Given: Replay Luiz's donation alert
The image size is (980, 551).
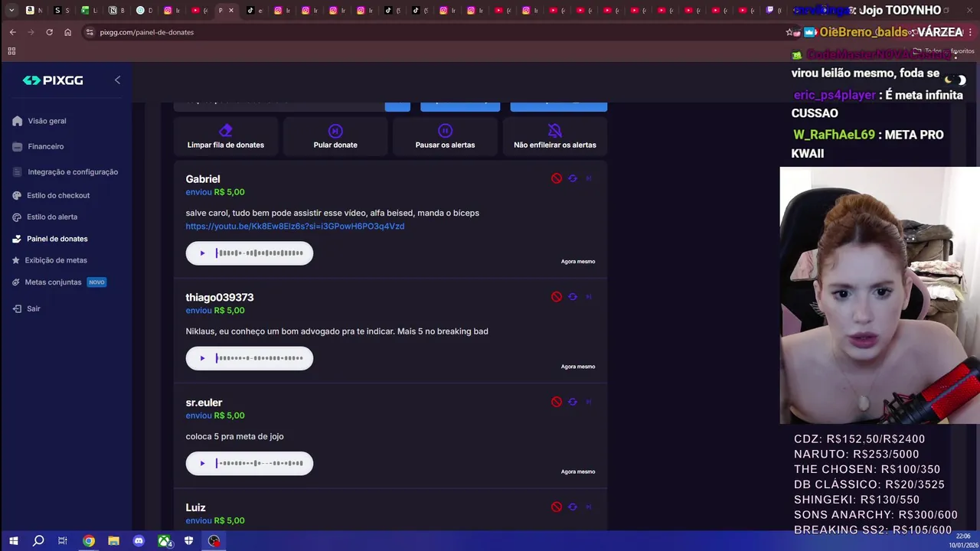Looking at the screenshot, I should click(x=573, y=507).
